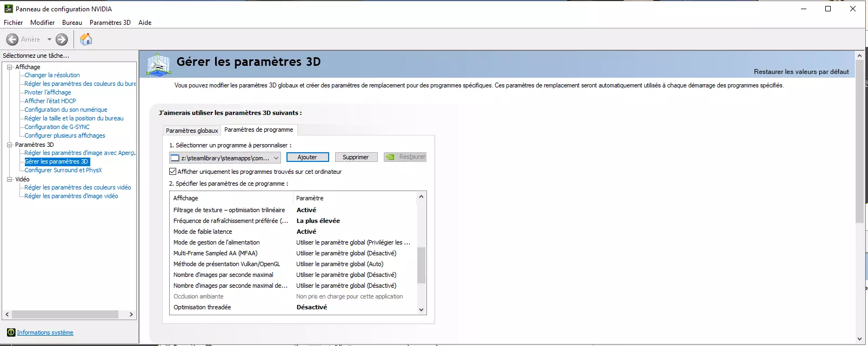The image size is (868, 346).
Task: Open Configuration de G-SYNC
Action: [57, 127]
